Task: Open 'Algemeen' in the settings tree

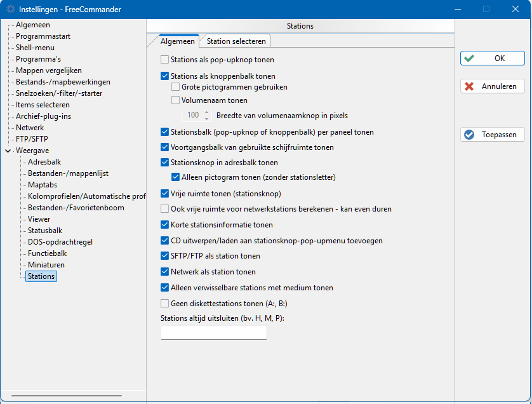Action: [x=33, y=25]
